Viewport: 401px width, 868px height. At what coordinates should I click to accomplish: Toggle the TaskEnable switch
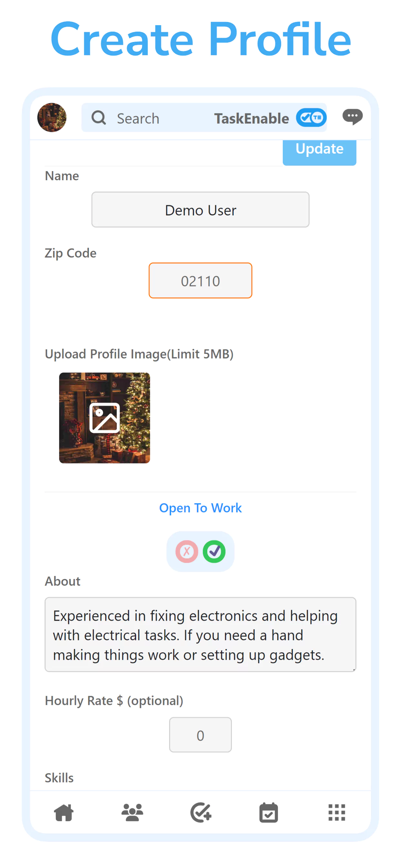pyautogui.click(x=311, y=118)
